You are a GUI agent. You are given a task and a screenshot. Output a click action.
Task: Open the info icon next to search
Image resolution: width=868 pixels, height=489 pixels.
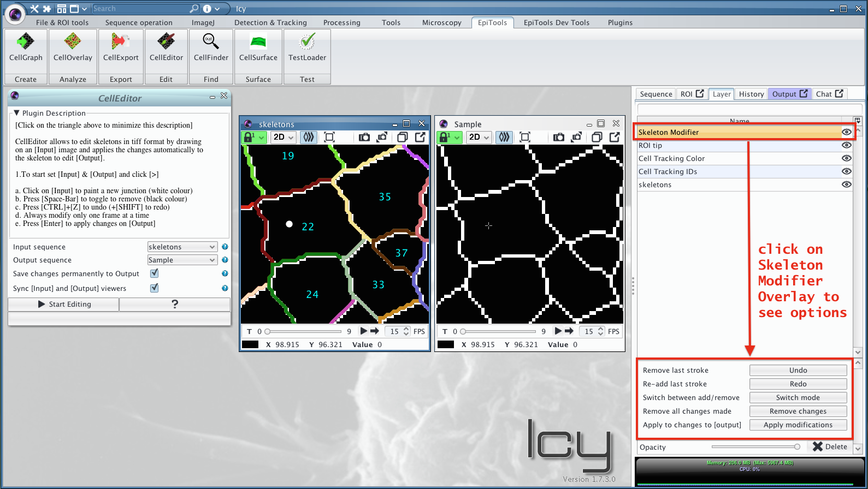point(207,9)
